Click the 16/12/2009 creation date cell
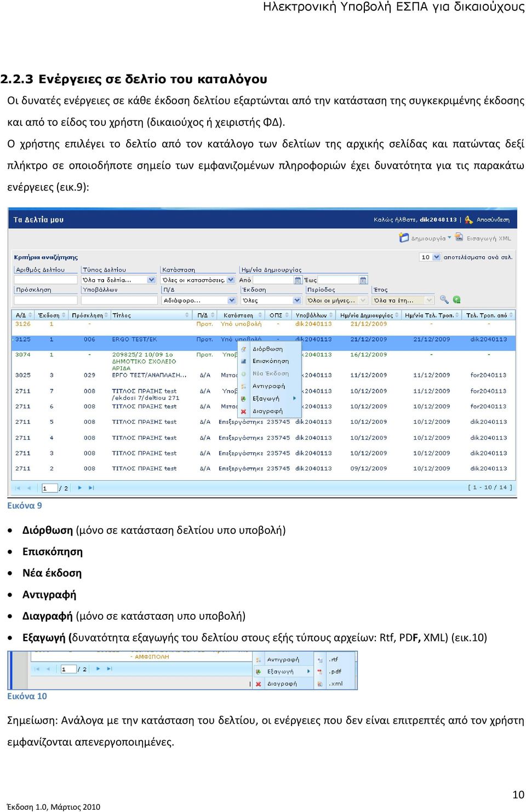This screenshot has height=812, width=526. pyautogui.click(x=368, y=354)
